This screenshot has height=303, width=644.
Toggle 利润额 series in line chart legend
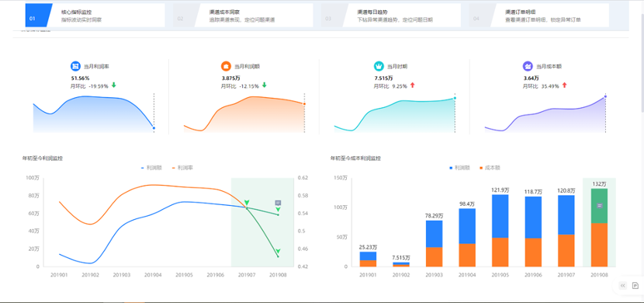151,168
